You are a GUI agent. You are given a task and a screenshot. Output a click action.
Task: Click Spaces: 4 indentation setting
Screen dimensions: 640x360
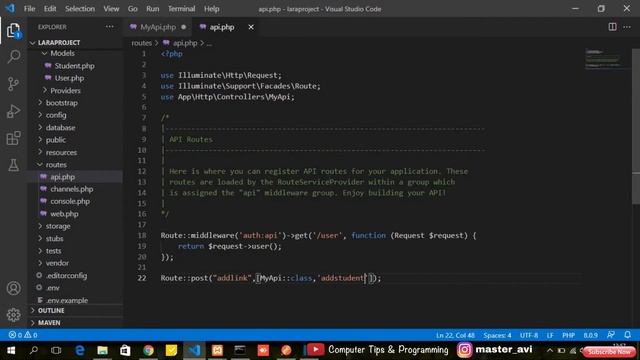(497, 335)
